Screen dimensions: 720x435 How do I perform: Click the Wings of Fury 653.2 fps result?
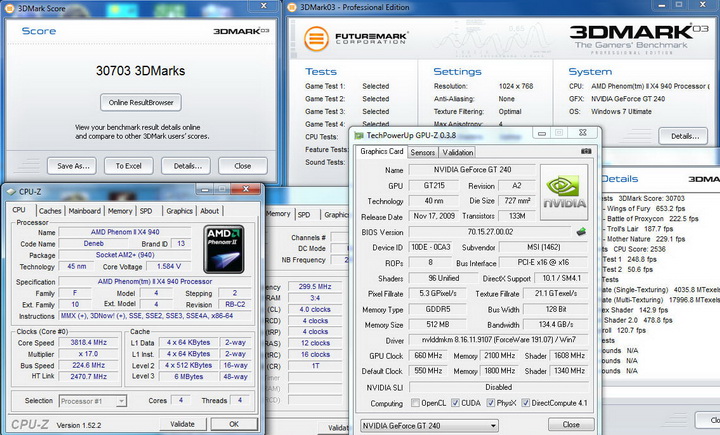tap(646, 209)
